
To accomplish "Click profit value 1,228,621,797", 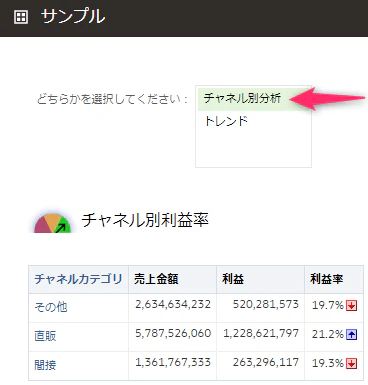I will click(261, 333).
